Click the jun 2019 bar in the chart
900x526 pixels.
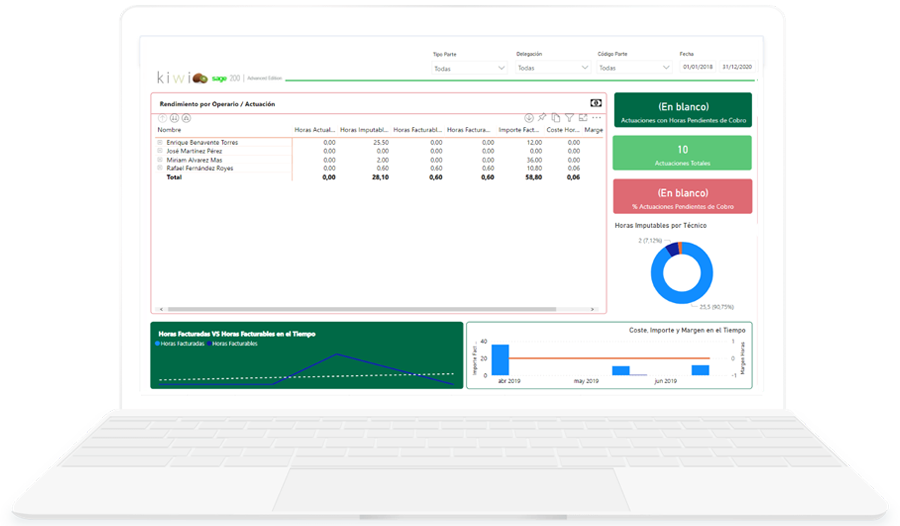point(700,370)
